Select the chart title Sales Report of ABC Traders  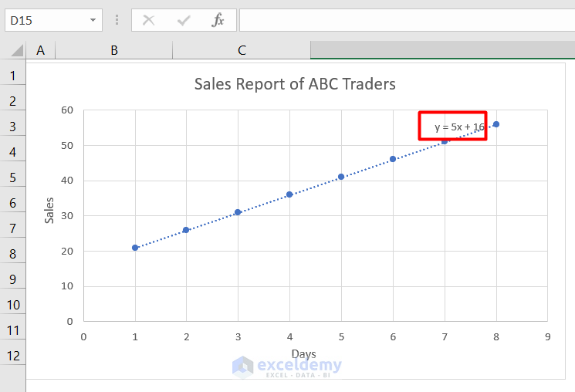tap(295, 84)
